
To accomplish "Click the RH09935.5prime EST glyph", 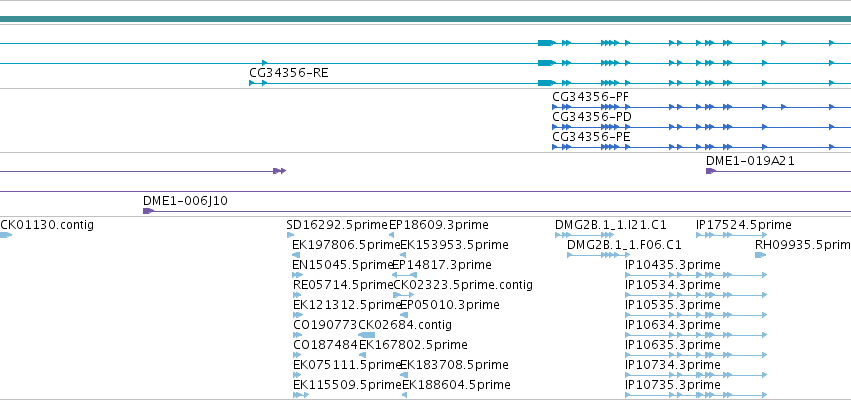I will [760, 255].
